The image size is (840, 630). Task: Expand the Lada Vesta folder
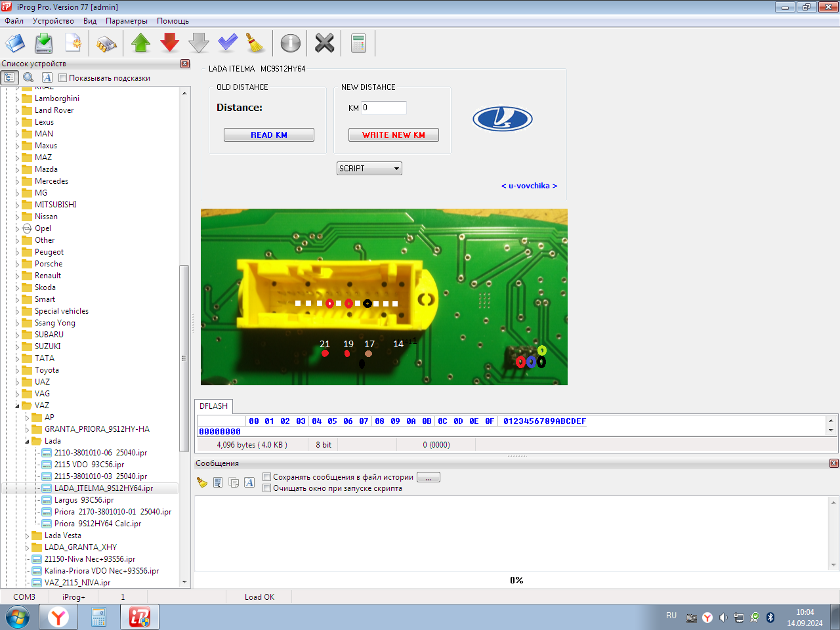coord(28,535)
